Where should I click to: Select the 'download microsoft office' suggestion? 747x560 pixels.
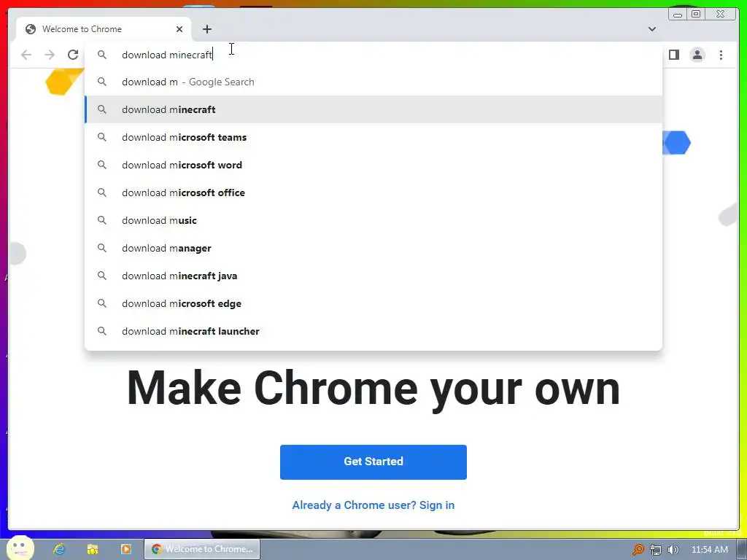click(373, 192)
